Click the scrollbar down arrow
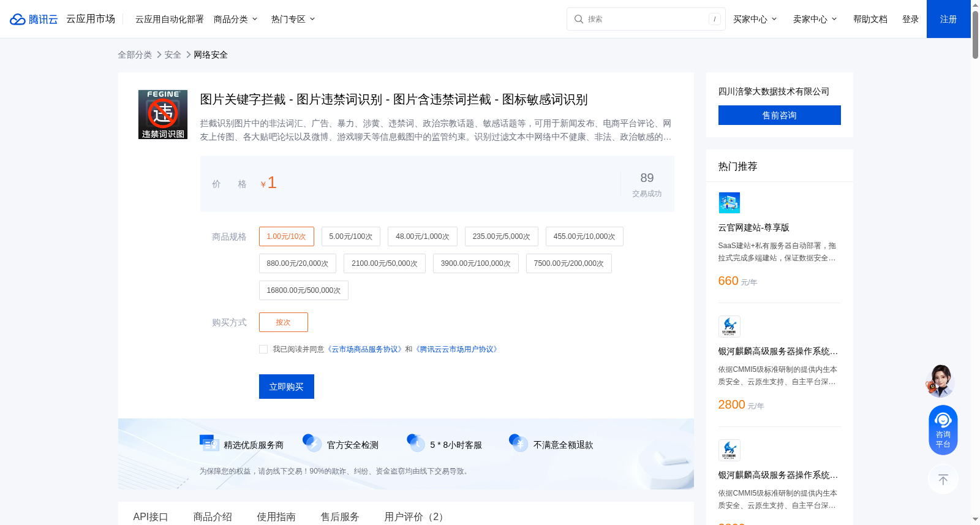The width and height of the screenshot is (980, 525). [x=975, y=519]
